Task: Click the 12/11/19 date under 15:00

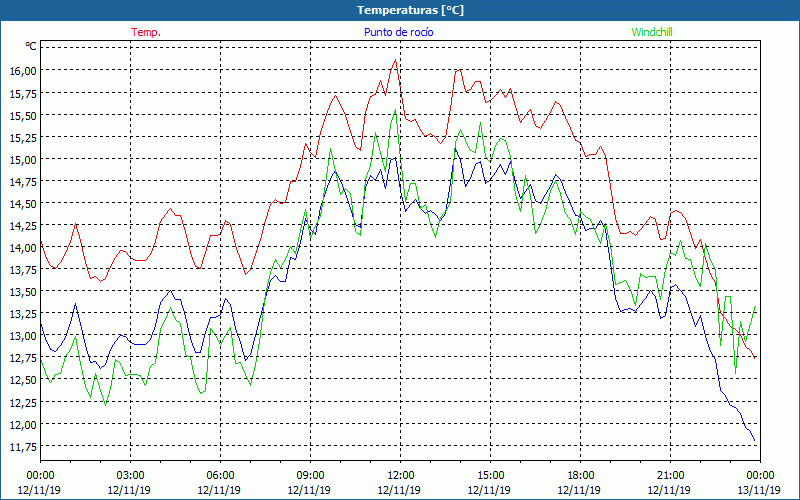Action: [489, 490]
